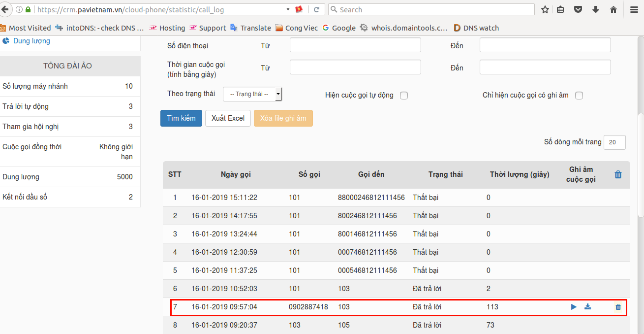Open DNS watch bookmark
Viewport: 644px width, 334px height.
(476, 28)
